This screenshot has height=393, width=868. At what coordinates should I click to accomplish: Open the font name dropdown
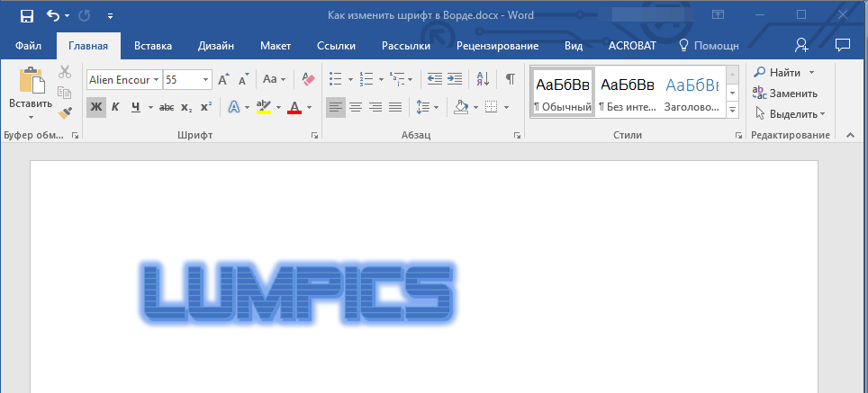[x=157, y=79]
